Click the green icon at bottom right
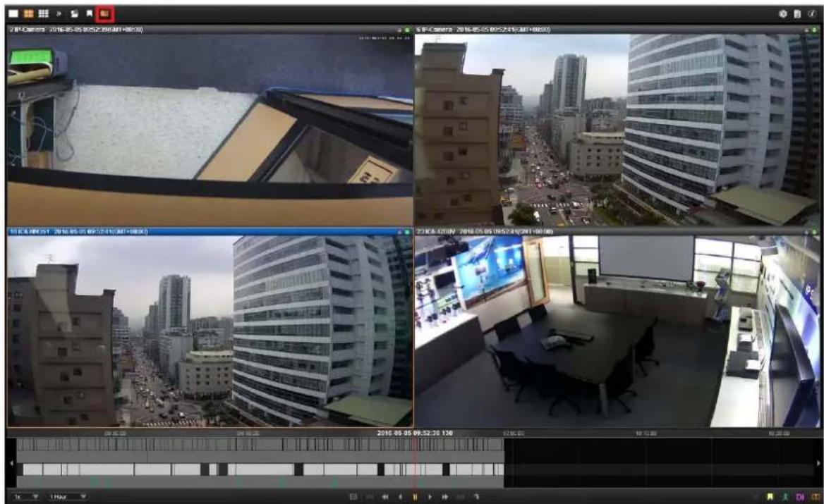 point(786,497)
